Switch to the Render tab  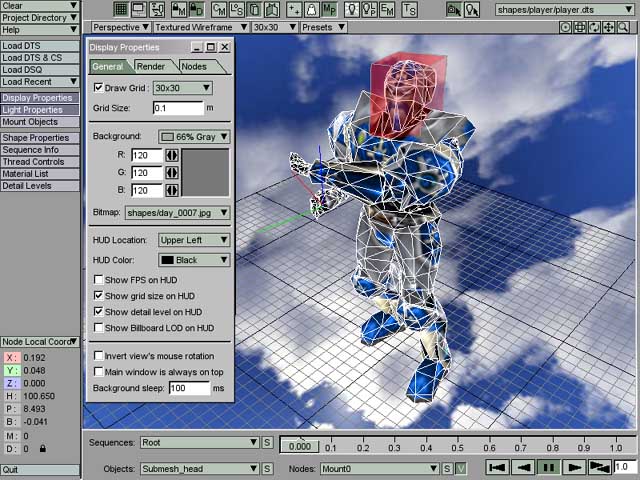(x=150, y=67)
